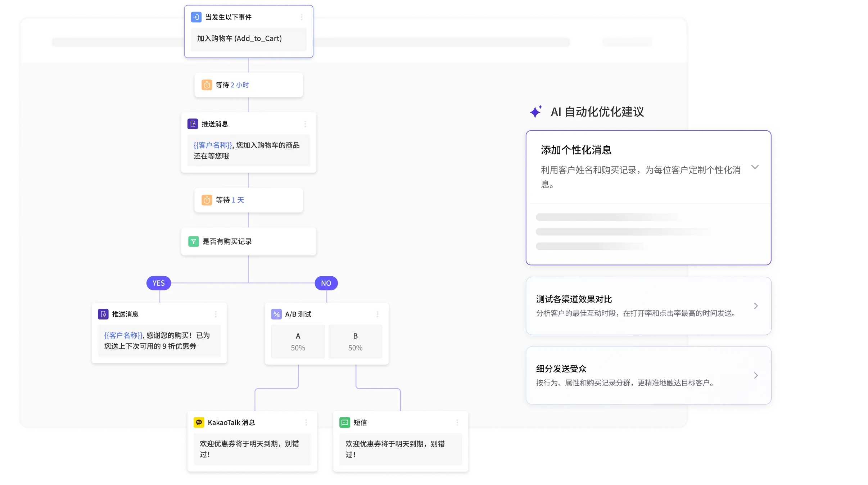Click the YES branch push message icon
The height and width of the screenshot is (485, 868).
coord(103,314)
